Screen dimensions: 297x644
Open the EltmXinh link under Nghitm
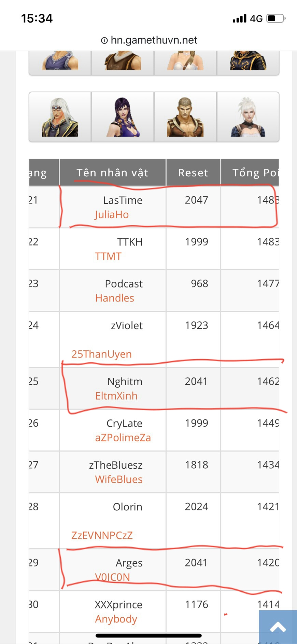[x=116, y=396]
